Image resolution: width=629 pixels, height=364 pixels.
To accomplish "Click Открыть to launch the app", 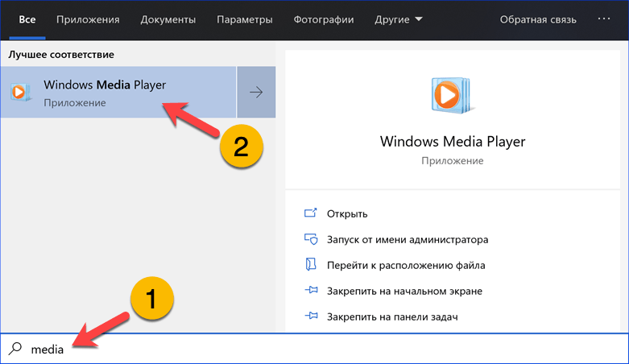I will click(x=347, y=214).
